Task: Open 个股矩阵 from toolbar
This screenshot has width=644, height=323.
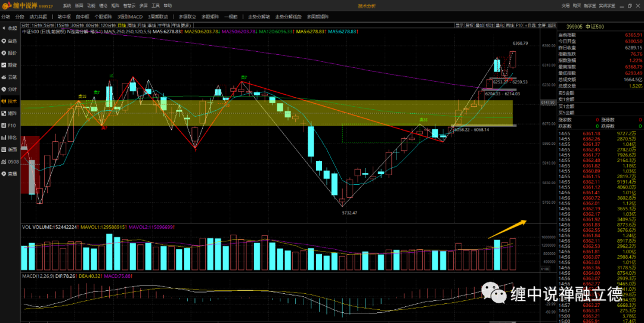Action: click(x=103, y=17)
